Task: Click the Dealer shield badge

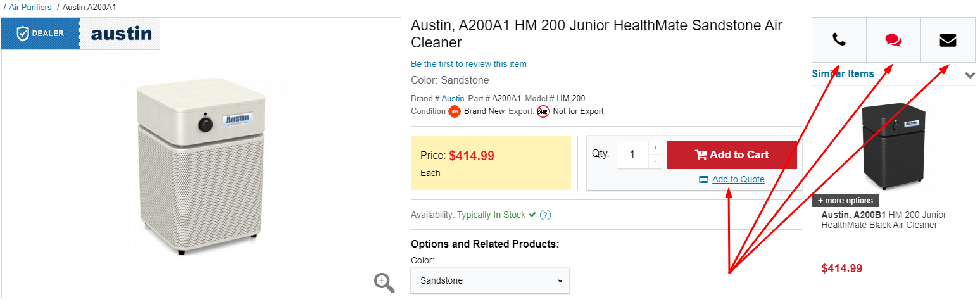Action: [x=41, y=34]
